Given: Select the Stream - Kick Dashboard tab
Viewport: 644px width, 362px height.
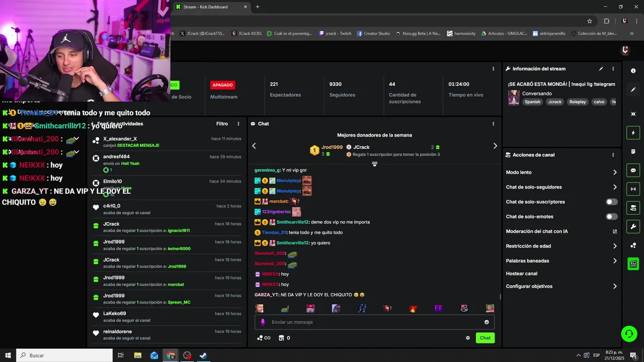Looking at the screenshot, I should pos(211,7).
